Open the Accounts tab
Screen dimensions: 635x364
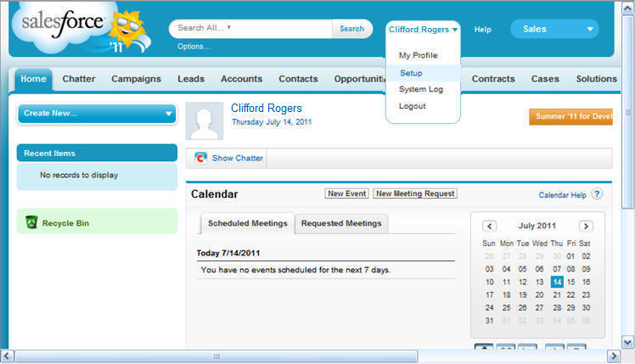tap(241, 79)
